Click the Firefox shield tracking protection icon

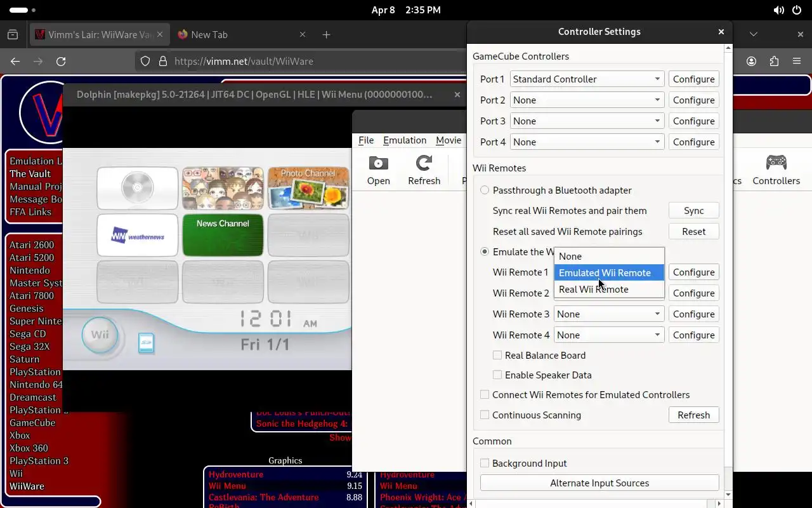[145, 61]
